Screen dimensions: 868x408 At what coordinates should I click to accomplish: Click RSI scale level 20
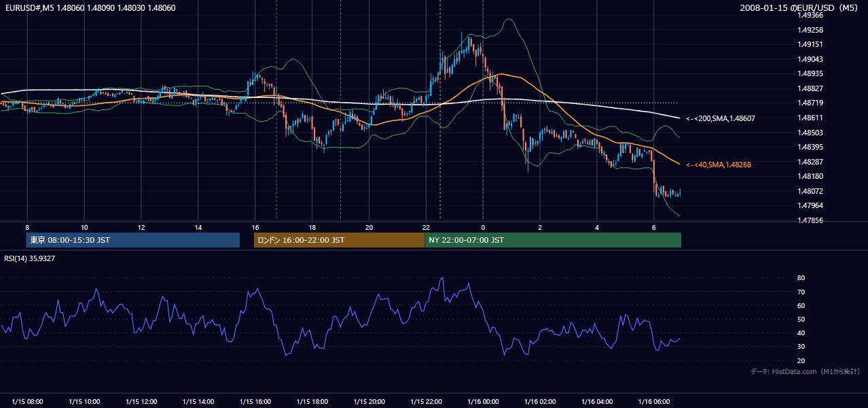tap(801, 360)
